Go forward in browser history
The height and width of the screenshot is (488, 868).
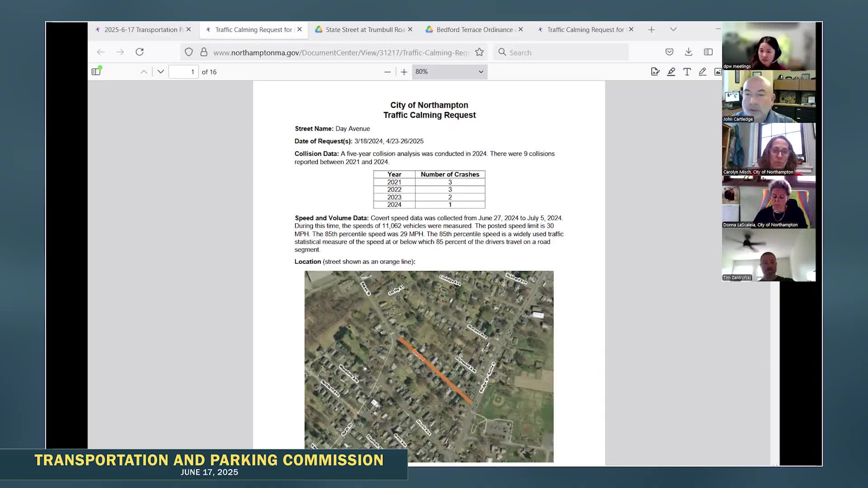click(x=120, y=52)
